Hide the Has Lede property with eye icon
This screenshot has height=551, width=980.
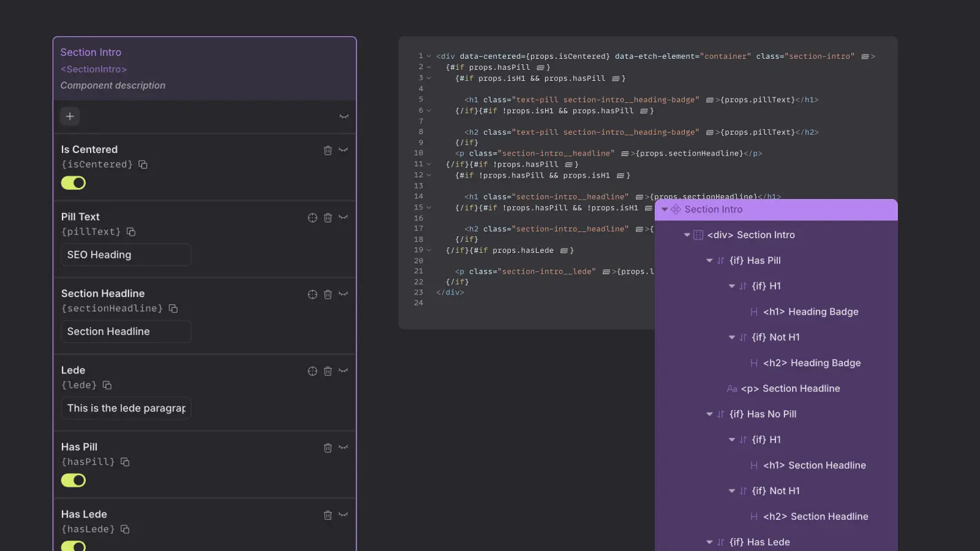343,515
